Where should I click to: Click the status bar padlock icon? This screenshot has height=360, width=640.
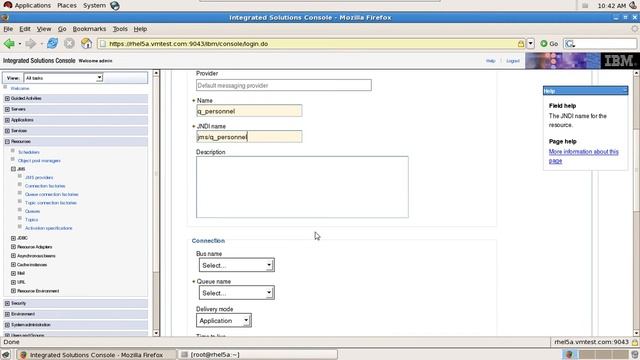[635, 342]
